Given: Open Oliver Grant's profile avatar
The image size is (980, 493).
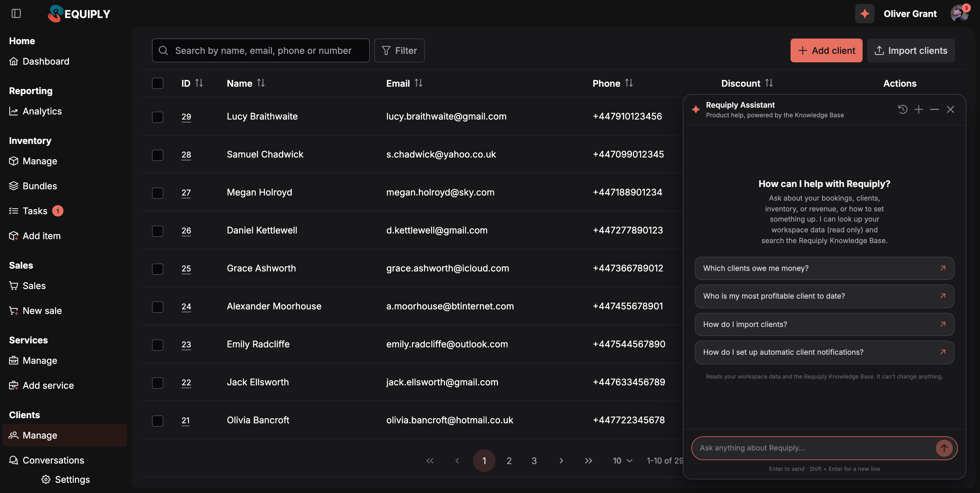Looking at the screenshot, I should click(x=959, y=14).
